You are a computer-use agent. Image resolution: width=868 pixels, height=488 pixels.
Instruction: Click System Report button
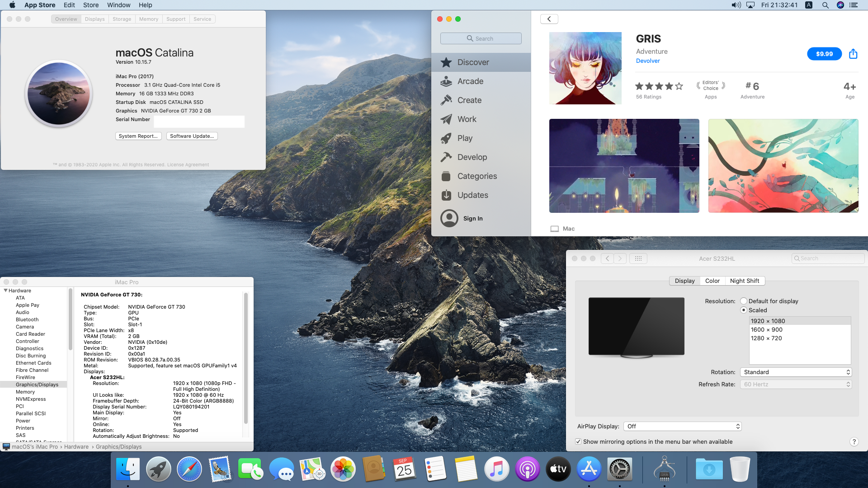coord(138,136)
